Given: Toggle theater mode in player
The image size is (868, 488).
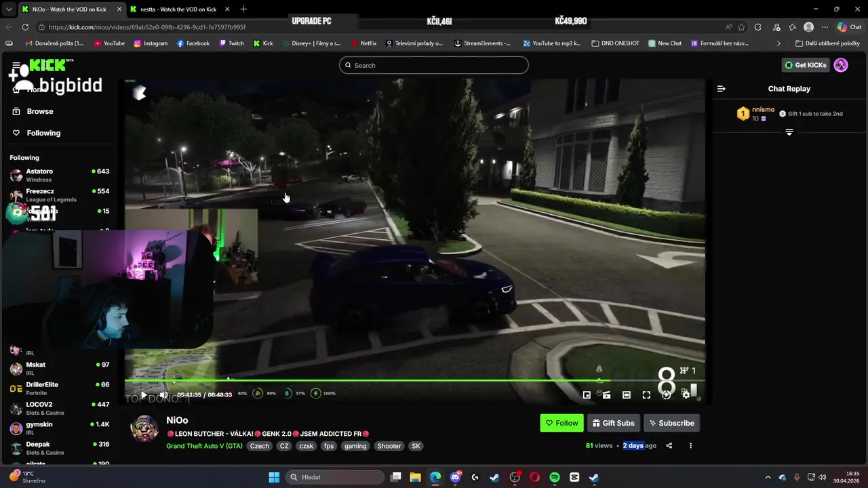Looking at the screenshot, I should 627,394.
